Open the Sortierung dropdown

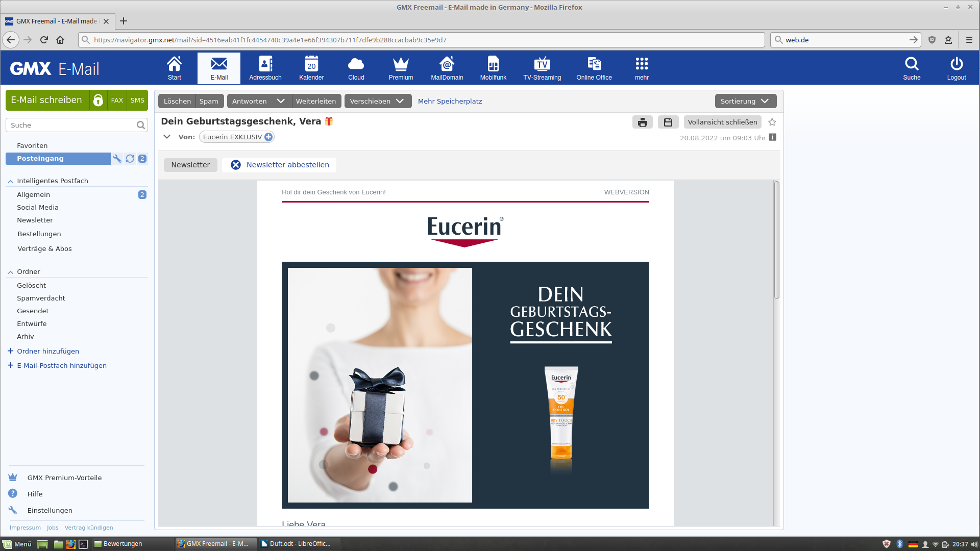pos(745,101)
